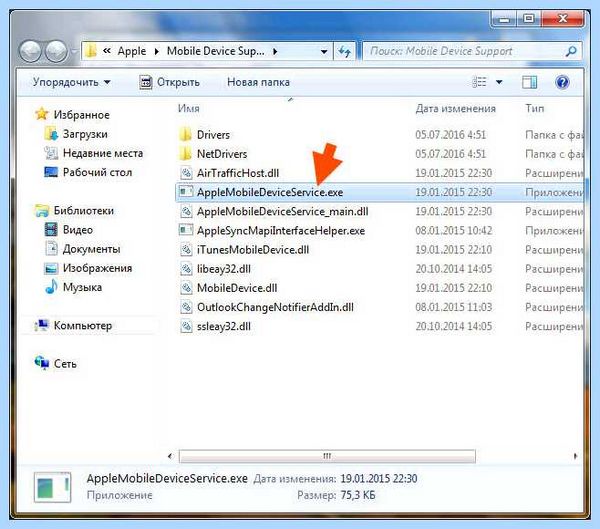Screen dimensions: 600x529
Task: Click the Новая папка button
Action: 258,82
